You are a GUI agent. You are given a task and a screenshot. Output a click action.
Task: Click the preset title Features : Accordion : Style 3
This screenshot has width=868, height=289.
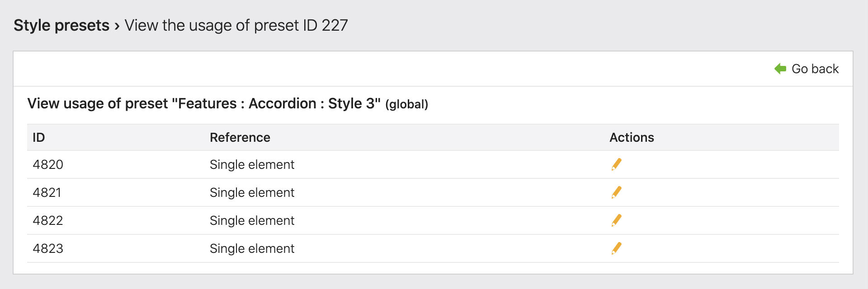pos(278,103)
